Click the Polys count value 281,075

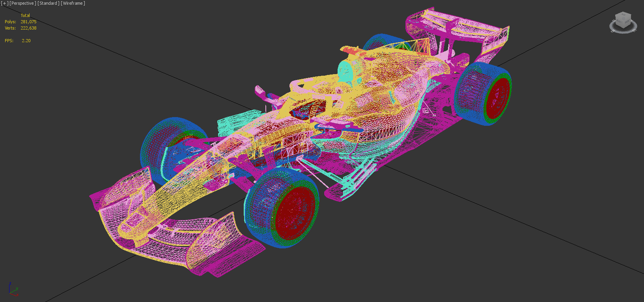click(28, 22)
